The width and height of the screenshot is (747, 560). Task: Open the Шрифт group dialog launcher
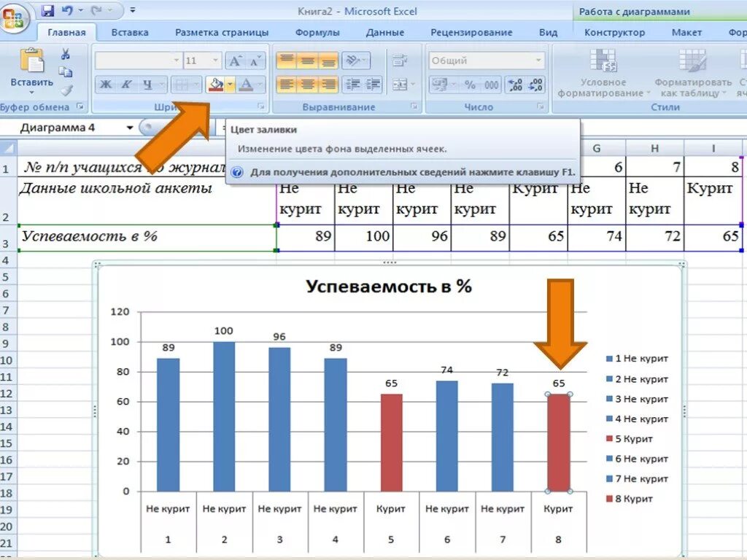coord(261,106)
